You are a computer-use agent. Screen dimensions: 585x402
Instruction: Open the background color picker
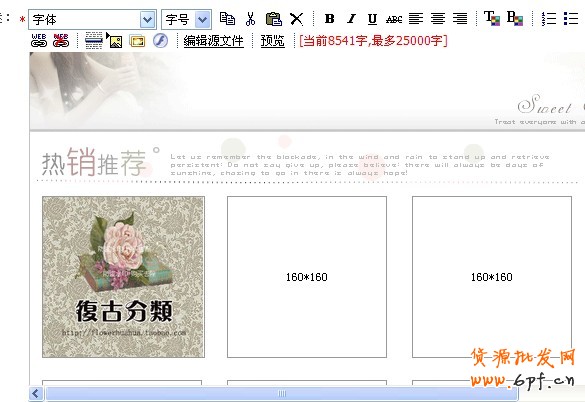tap(515, 18)
